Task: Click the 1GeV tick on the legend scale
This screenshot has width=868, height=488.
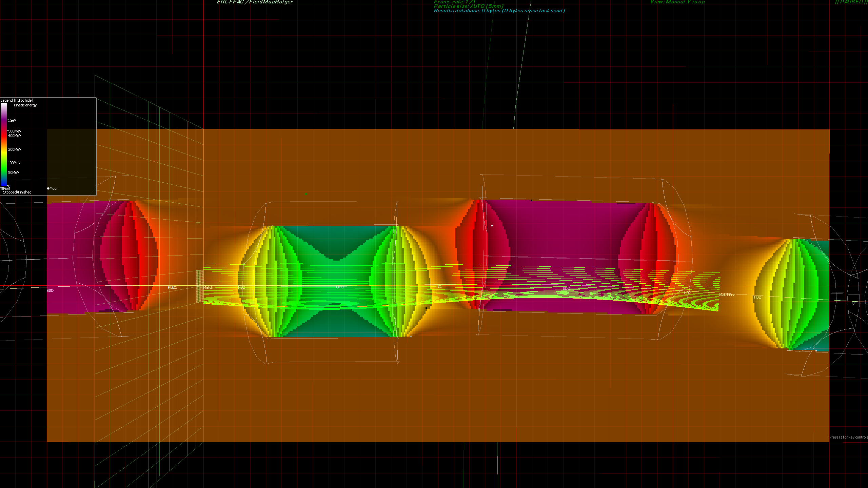Action: pyautogui.click(x=12, y=120)
